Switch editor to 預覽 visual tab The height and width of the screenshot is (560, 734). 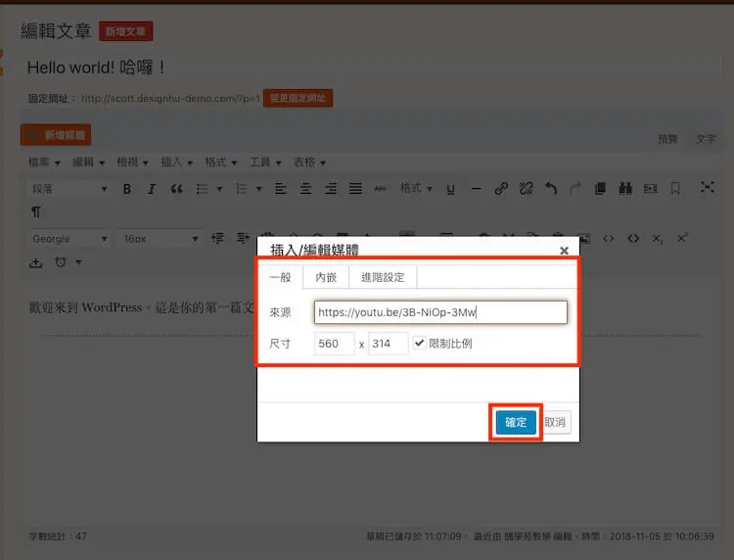[667, 139]
